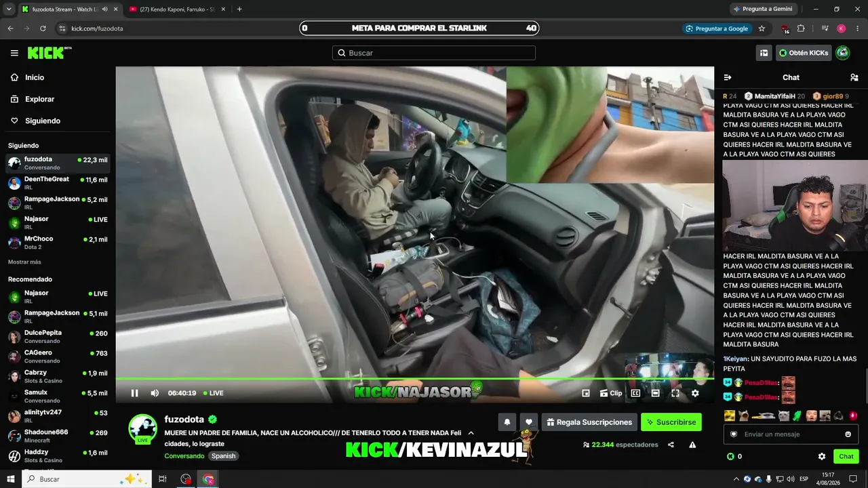The width and height of the screenshot is (868, 488).
Task: Send message with Chat button
Action: click(x=846, y=456)
